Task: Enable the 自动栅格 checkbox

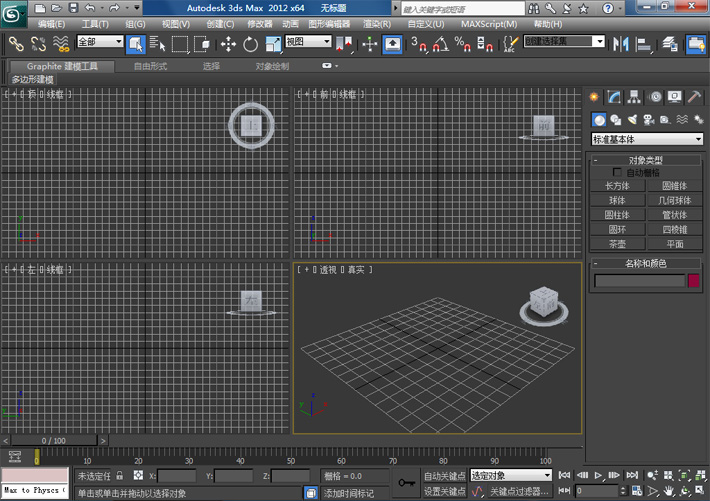Action: pyautogui.click(x=617, y=172)
